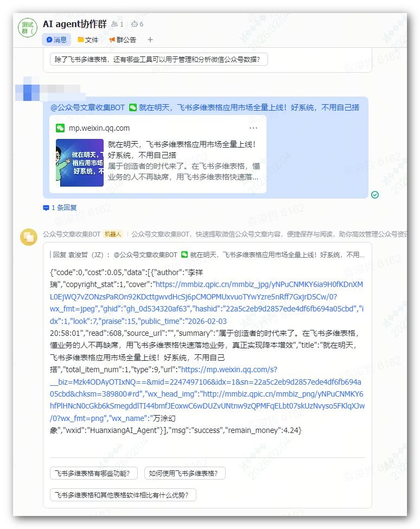Open the group avatar for AI agent协作群
The height and width of the screenshot is (529, 420).
tap(28, 28)
